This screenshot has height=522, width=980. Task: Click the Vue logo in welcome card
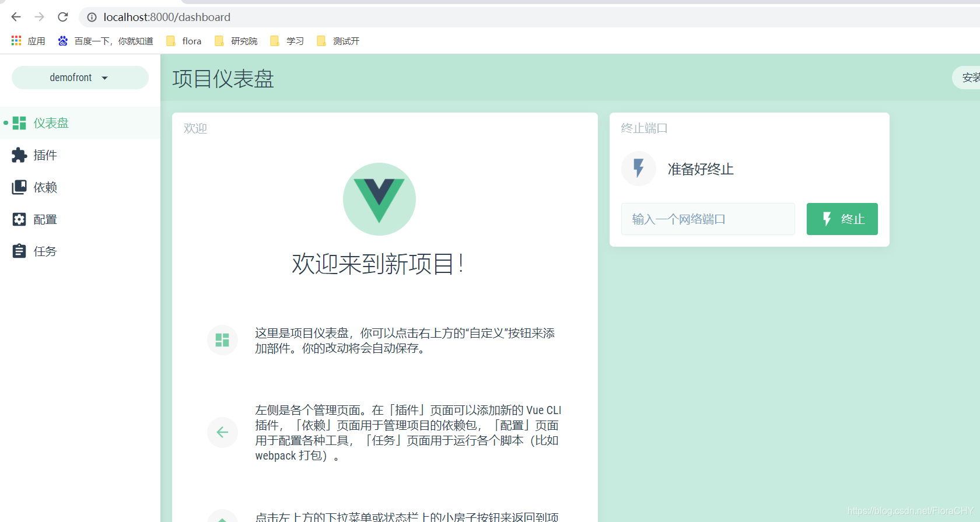pyautogui.click(x=379, y=199)
